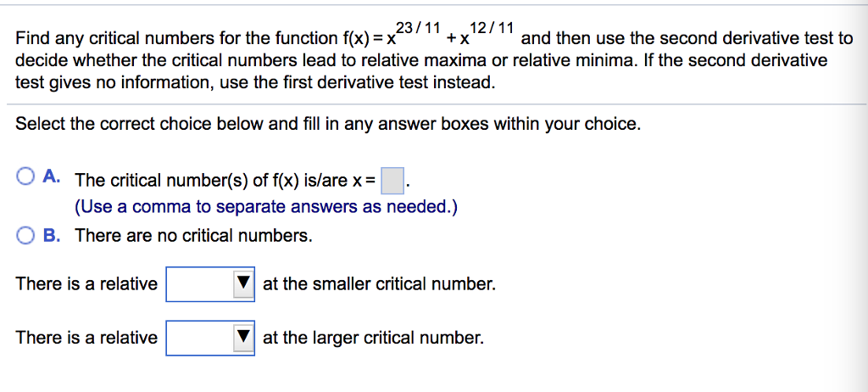The image size is (868, 392).
Task: Click the bold letter A choice label
Action: (x=51, y=177)
